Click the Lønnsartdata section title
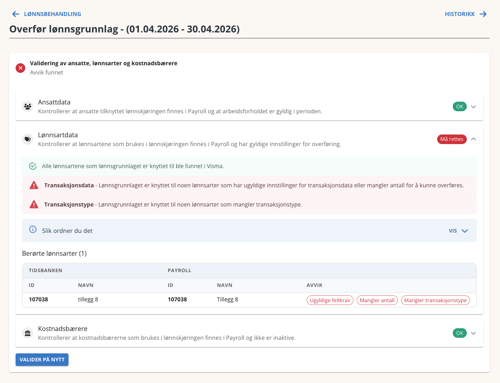 pos(58,135)
